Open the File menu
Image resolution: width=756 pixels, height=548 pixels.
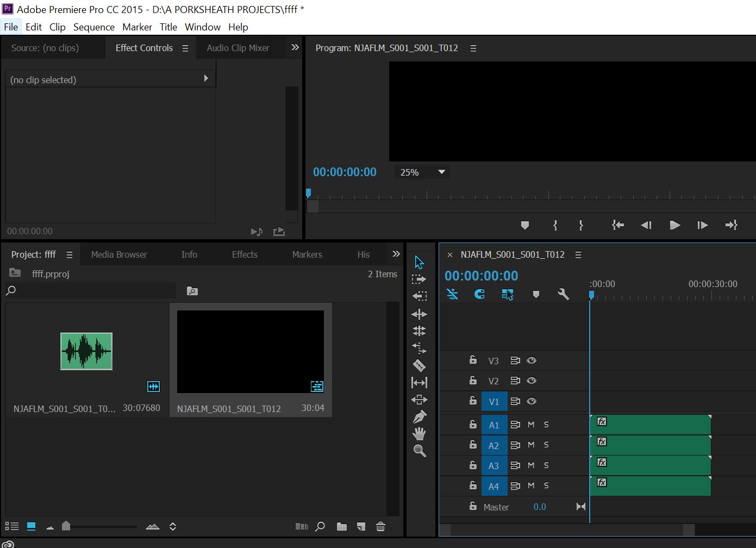11,27
